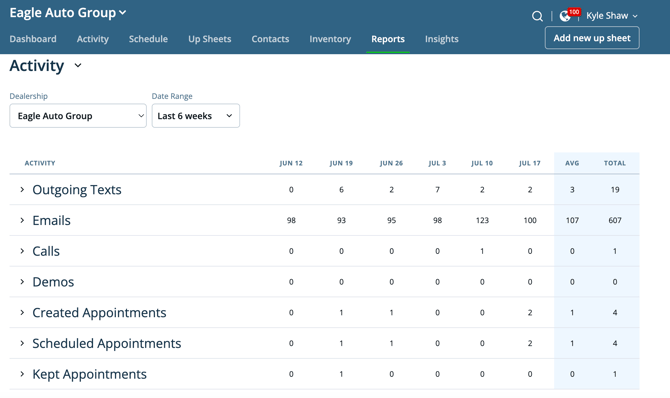This screenshot has height=398, width=670.
Task: Click the Emails row label
Action: pyautogui.click(x=51, y=220)
